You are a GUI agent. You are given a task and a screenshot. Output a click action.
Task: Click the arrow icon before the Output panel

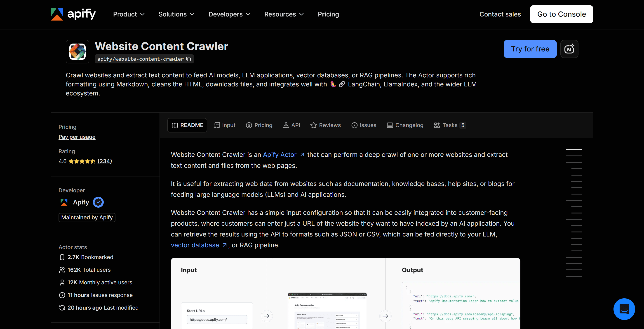(385, 316)
